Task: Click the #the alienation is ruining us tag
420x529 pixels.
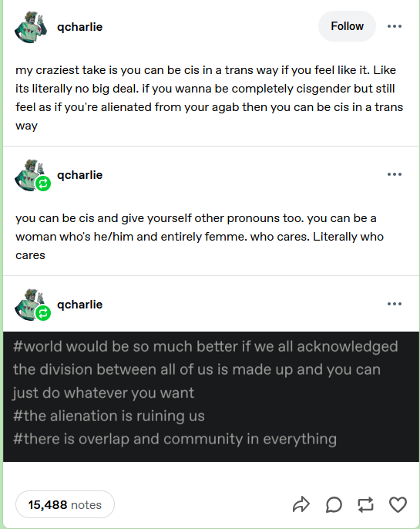Action: coord(109,416)
